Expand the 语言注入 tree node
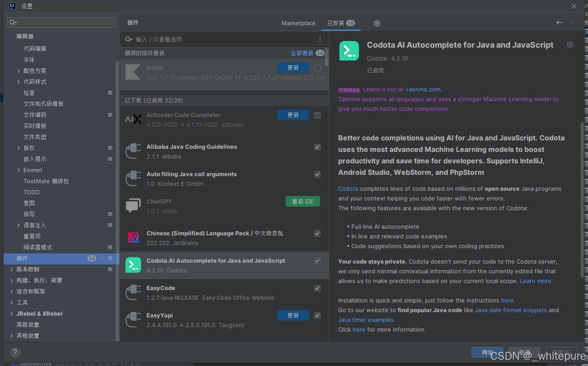588x366 pixels. tap(19, 225)
